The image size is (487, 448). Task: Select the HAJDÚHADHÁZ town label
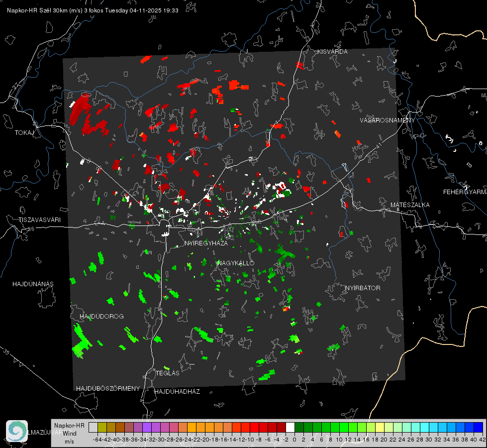point(177,391)
